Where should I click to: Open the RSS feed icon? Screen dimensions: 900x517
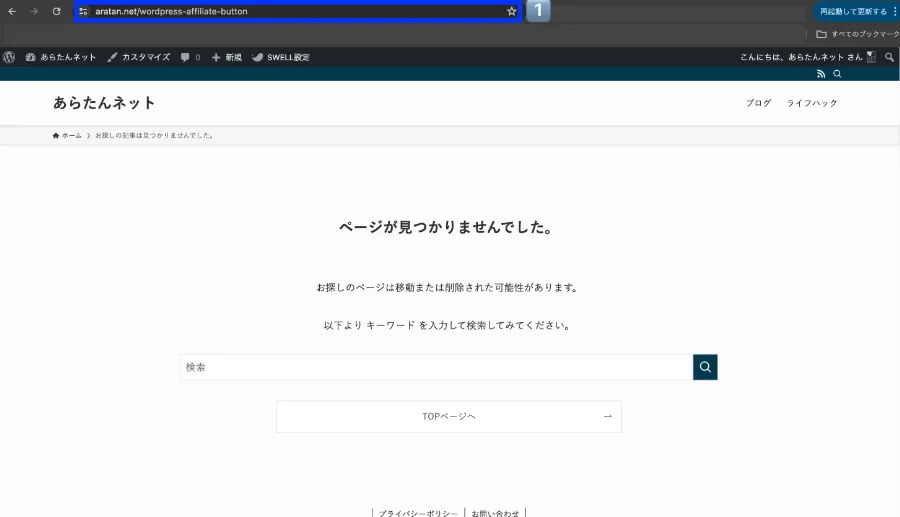click(x=821, y=74)
